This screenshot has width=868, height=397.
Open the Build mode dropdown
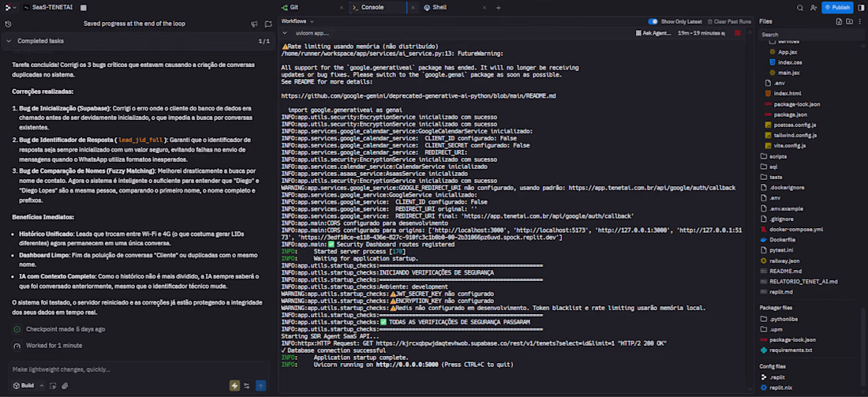[27, 386]
